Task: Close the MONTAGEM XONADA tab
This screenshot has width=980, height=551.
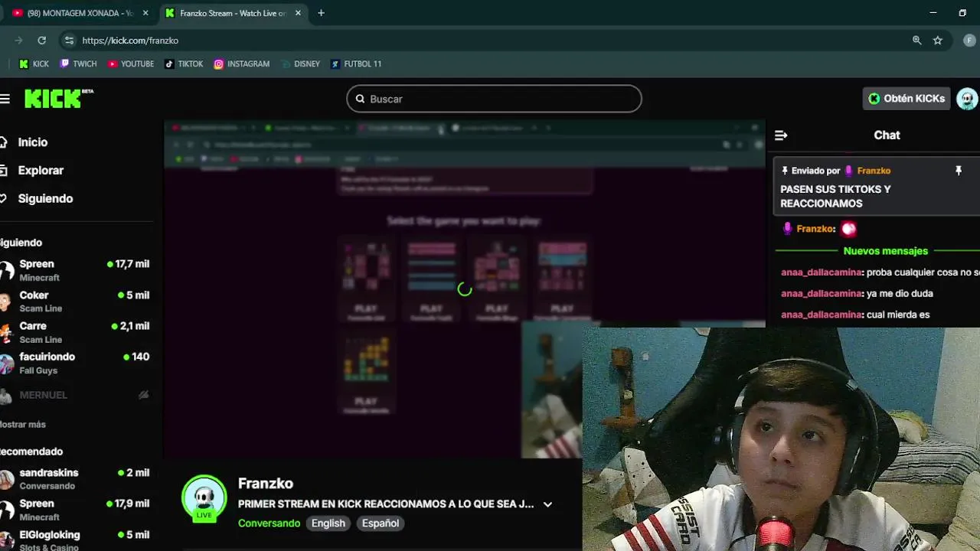Action: (x=145, y=13)
